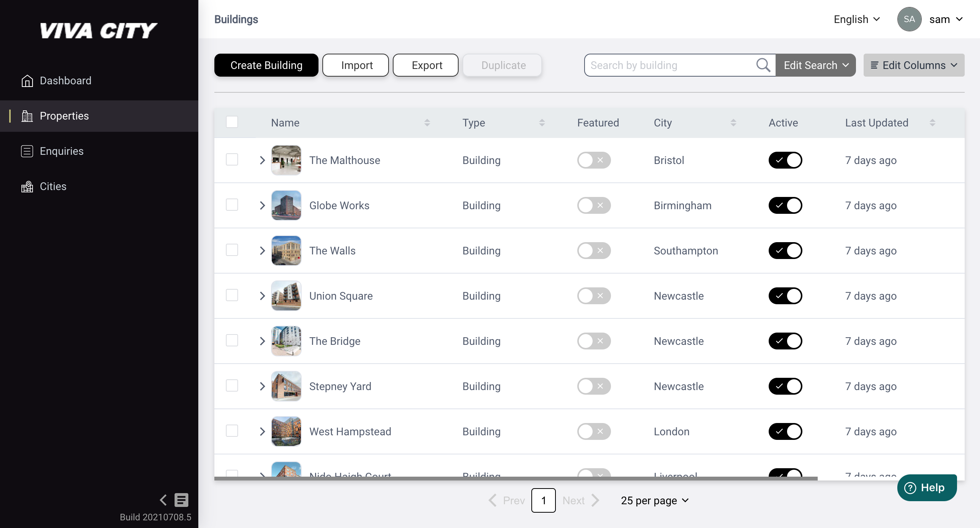Click the Dashboard home icon

(27, 81)
